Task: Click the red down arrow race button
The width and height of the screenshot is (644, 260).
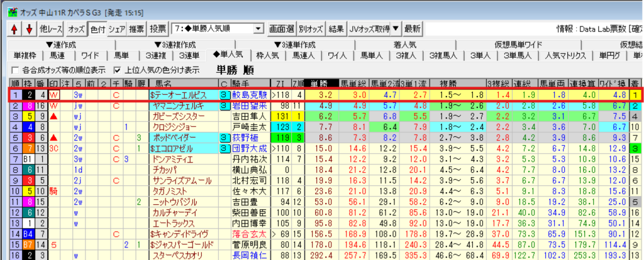Action: (28, 29)
